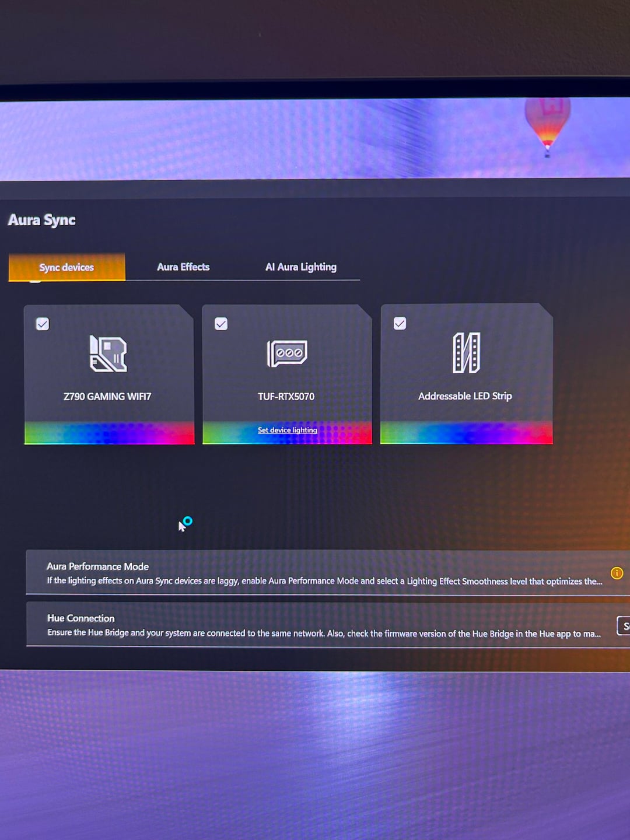This screenshot has height=840, width=630.
Task: Click the Aura Performance Mode heading
Action: point(97,566)
